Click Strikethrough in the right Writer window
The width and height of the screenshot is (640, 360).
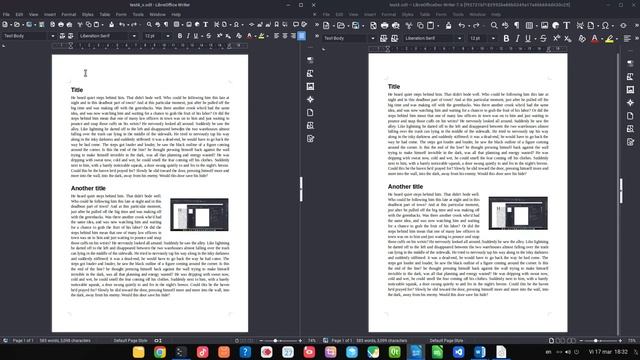click(x=543, y=38)
